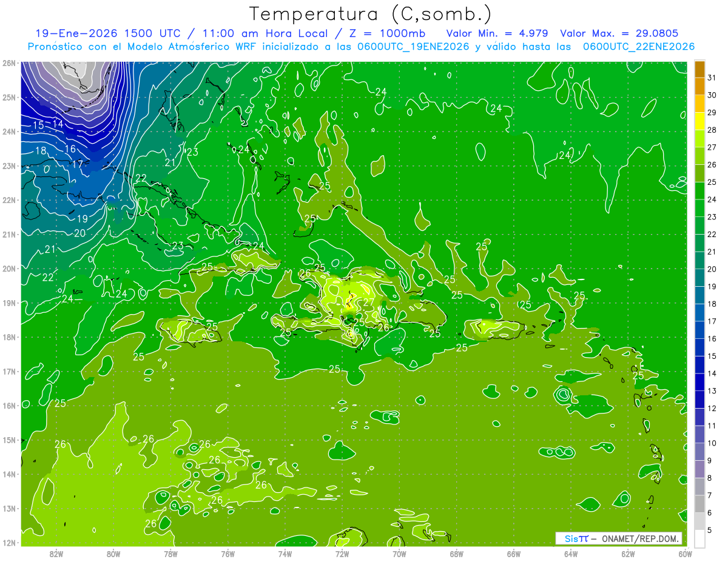This screenshot has height=562, width=728.
Task: Click latitude axis label '21N'
Action: tap(8, 234)
